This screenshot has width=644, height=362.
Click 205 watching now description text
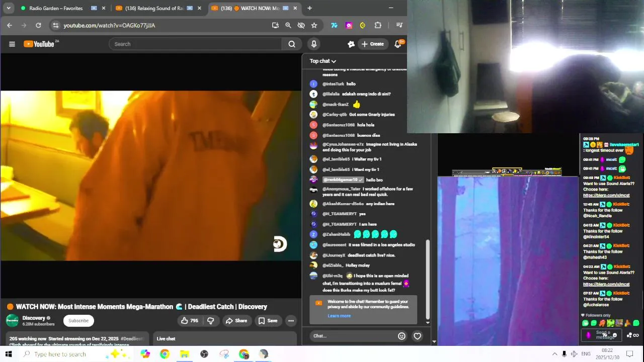coord(28,339)
